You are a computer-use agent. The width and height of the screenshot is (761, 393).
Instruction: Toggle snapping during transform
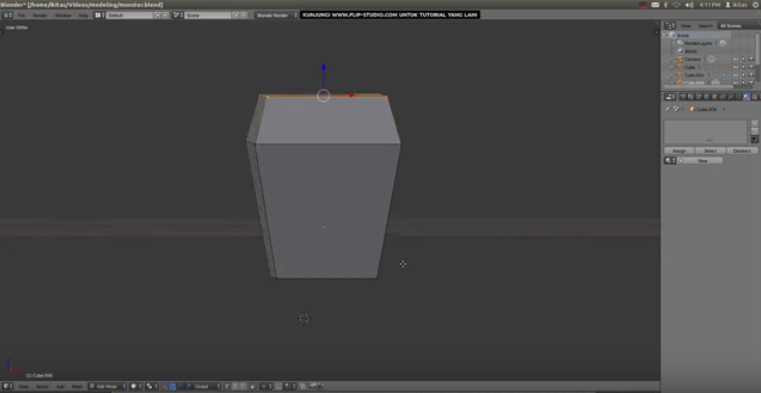tap(279, 386)
